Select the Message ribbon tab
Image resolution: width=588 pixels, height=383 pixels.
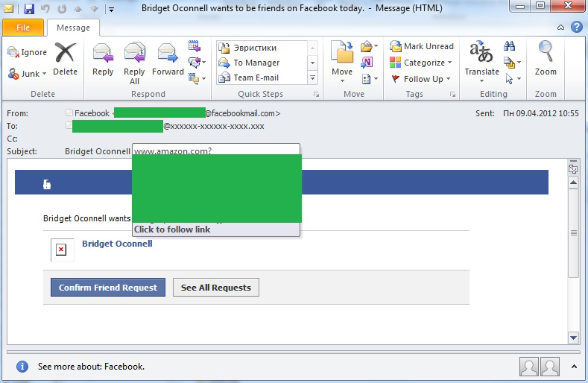[73, 28]
